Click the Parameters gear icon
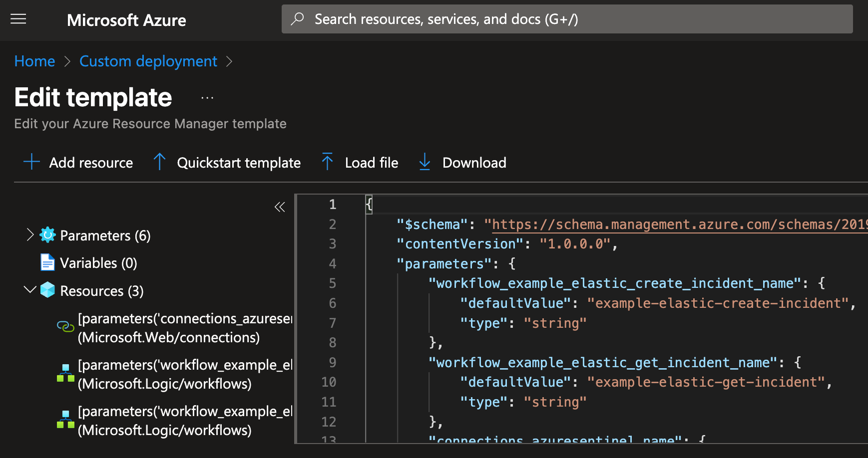868x458 pixels. 47,235
